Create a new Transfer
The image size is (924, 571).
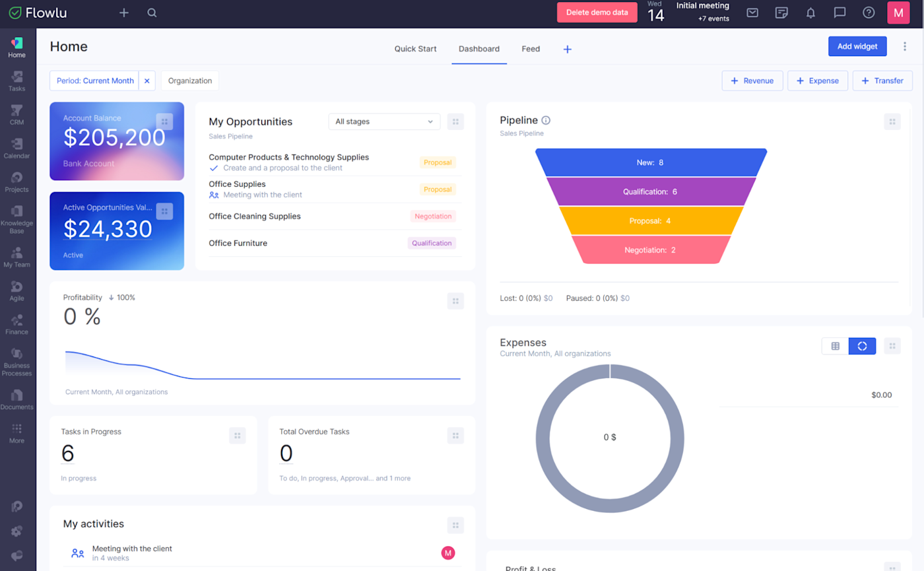[x=882, y=81]
